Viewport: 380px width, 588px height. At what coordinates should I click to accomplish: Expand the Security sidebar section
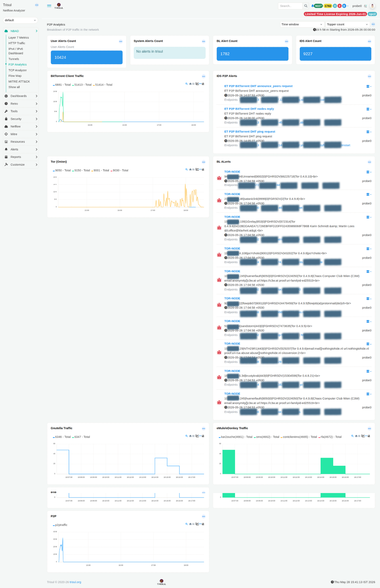tap(21, 119)
